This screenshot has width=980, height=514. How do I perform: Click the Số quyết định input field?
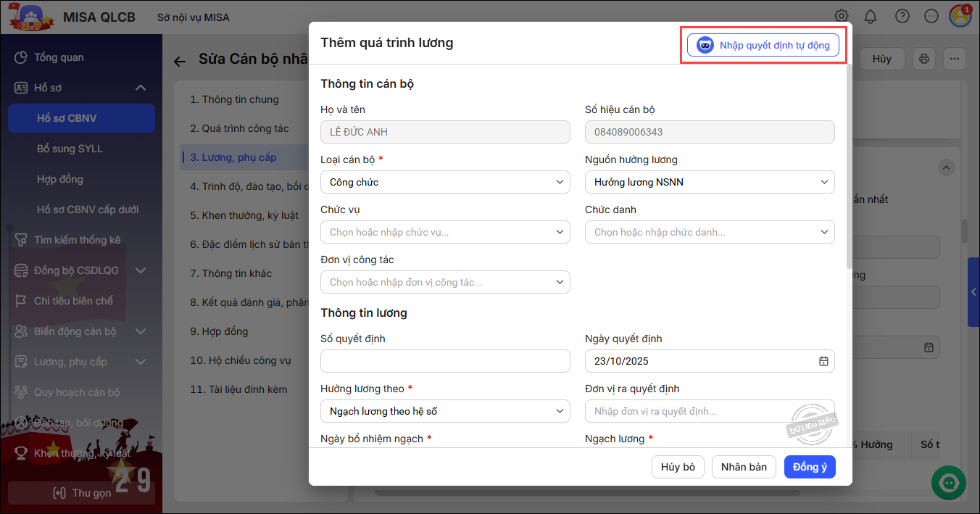[445, 361]
